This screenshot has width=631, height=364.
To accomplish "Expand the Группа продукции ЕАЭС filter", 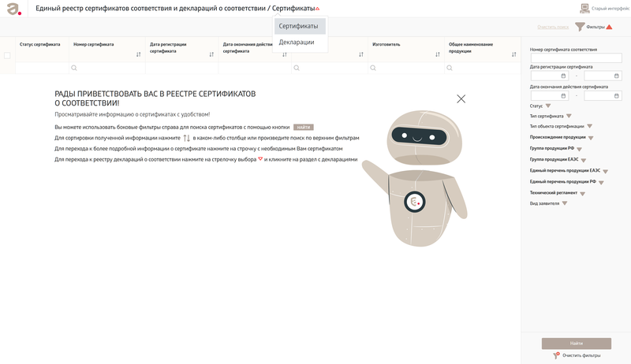I will [584, 160].
